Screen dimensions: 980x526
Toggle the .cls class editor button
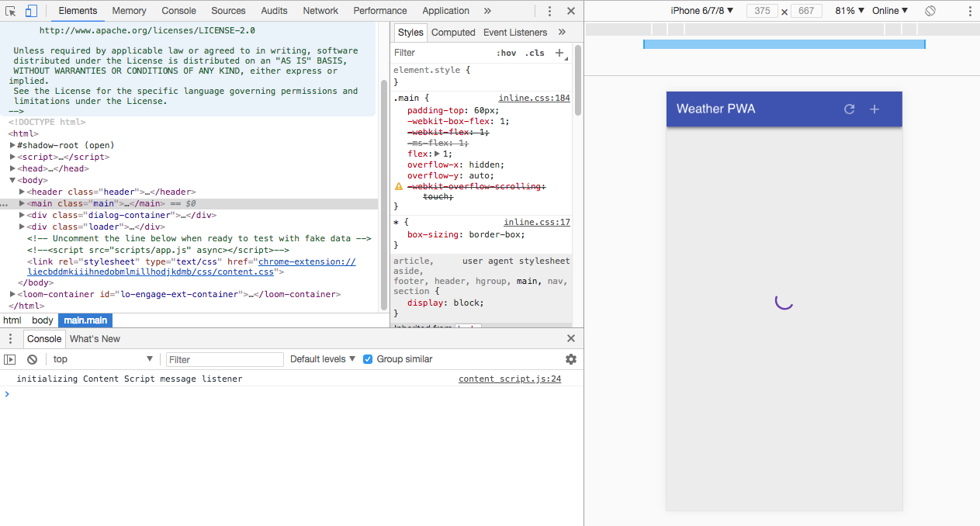click(535, 53)
